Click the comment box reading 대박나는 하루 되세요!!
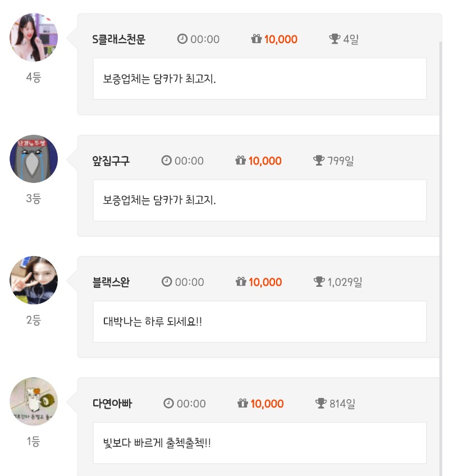 pyautogui.click(x=259, y=322)
